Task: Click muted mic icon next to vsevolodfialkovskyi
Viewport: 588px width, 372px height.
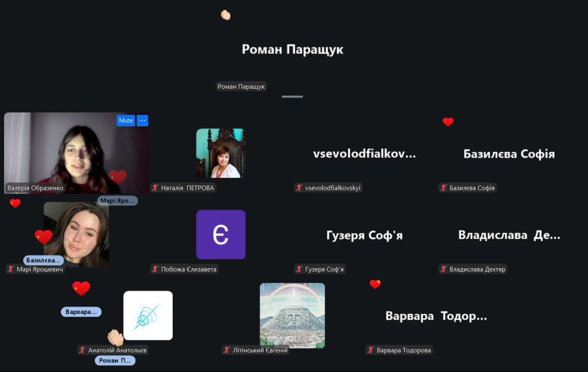Action: [x=300, y=188]
